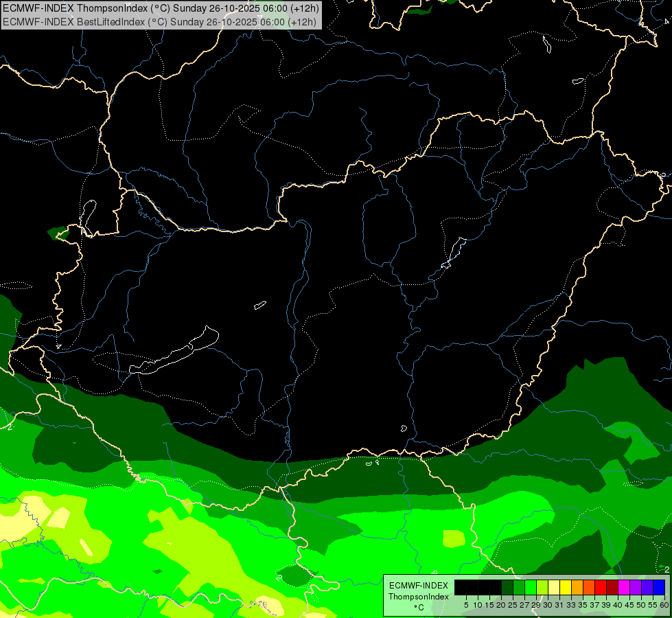Image resolution: width=672 pixels, height=618 pixels.
Task: Click the °C unit label in legend
Action: click(419, 608)
